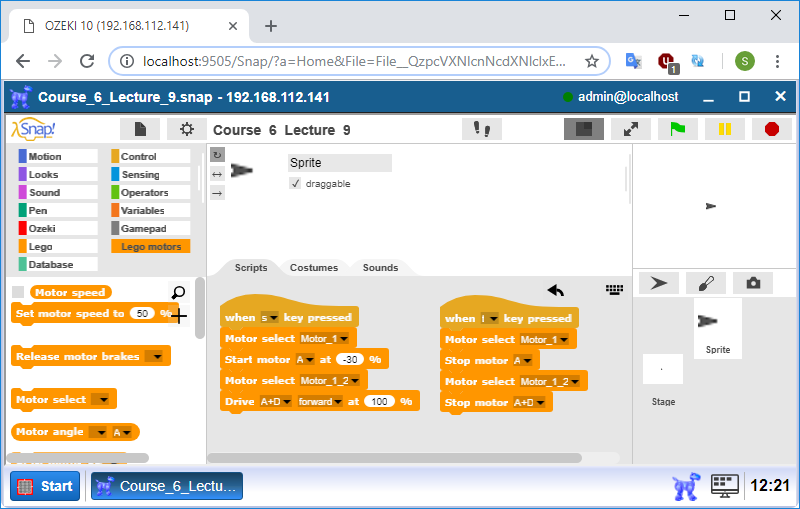Viewport: 800px width, 509px height.
Task: Click the monitor icon in the tray
Action: (724, 486)
